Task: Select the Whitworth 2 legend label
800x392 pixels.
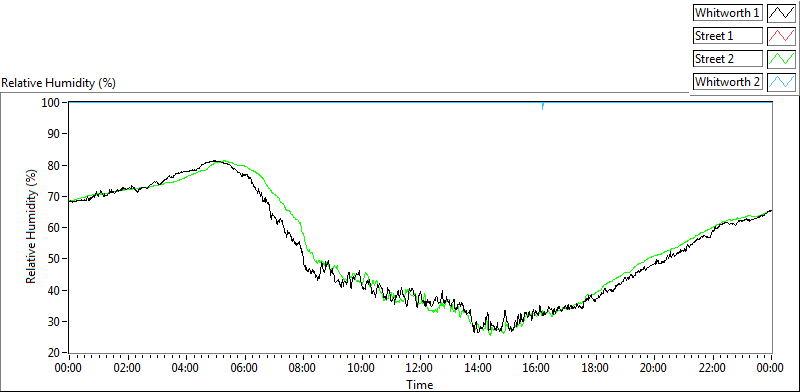Action: coord(728,82)
